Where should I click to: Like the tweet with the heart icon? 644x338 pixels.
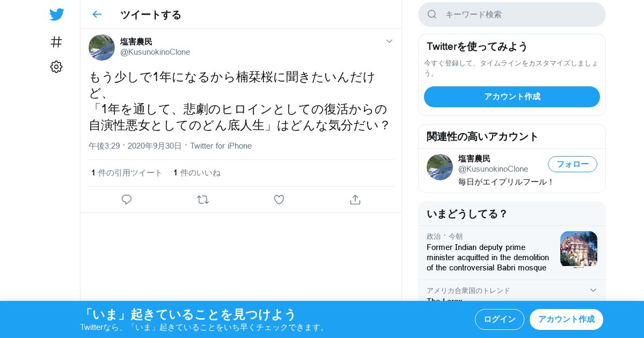pyautogui.click(x=279, y=200)
